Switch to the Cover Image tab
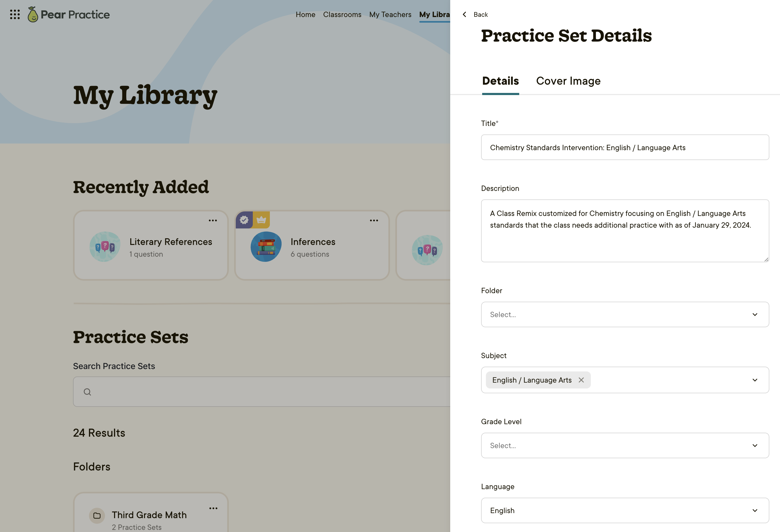The width and height of the screenshot is (780, 532). pyautogui.click(x=568, y=81)
